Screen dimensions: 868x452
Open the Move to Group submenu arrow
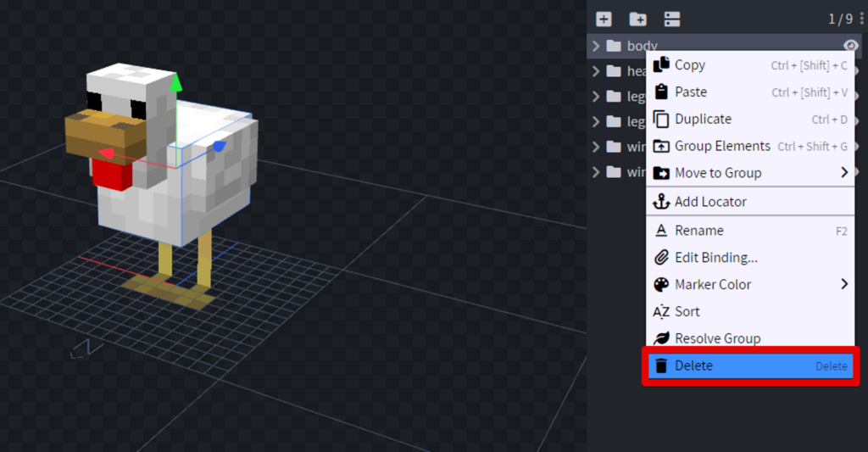pyautogui.click(x=844, y=173)
